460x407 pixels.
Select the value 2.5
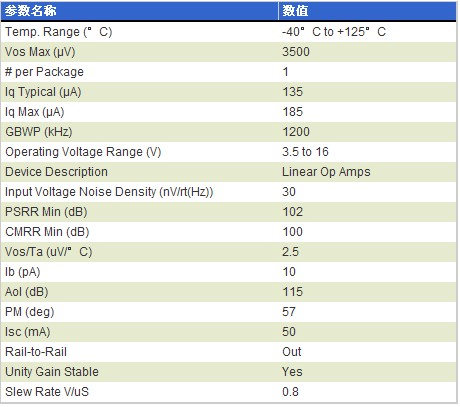coord(290,252)
